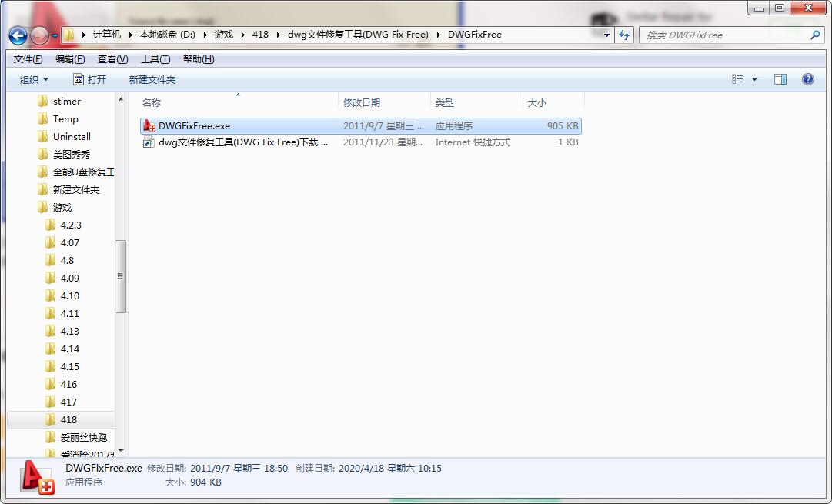Open the recent pages dropdown arrow
Viewport: 832px width, 504px height.
tap(55, 36)
